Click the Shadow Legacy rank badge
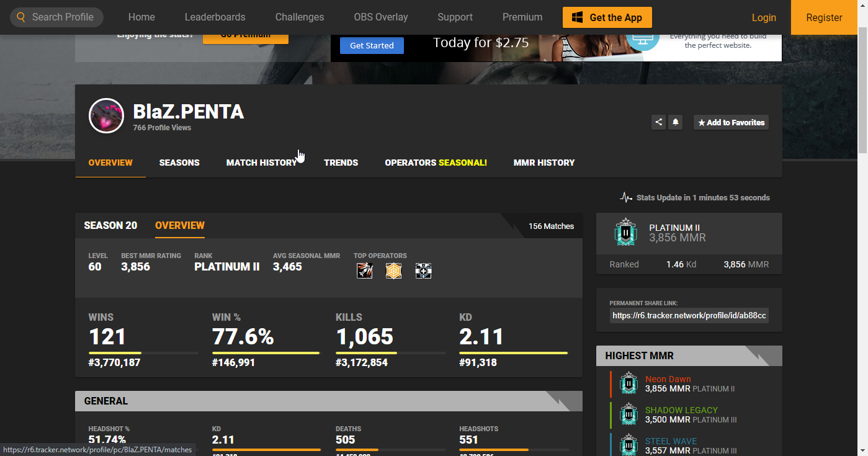 point(629,414)
